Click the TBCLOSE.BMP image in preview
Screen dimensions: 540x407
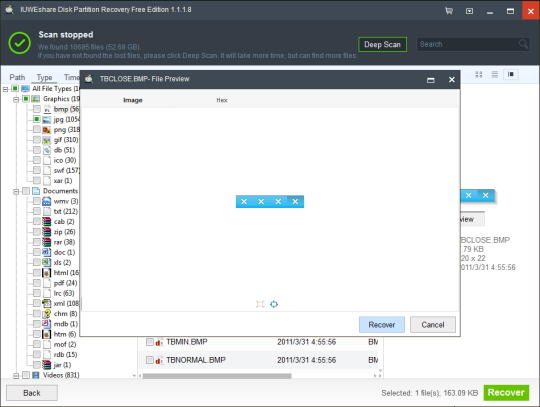pyautogui.click(x=270, y=201)
